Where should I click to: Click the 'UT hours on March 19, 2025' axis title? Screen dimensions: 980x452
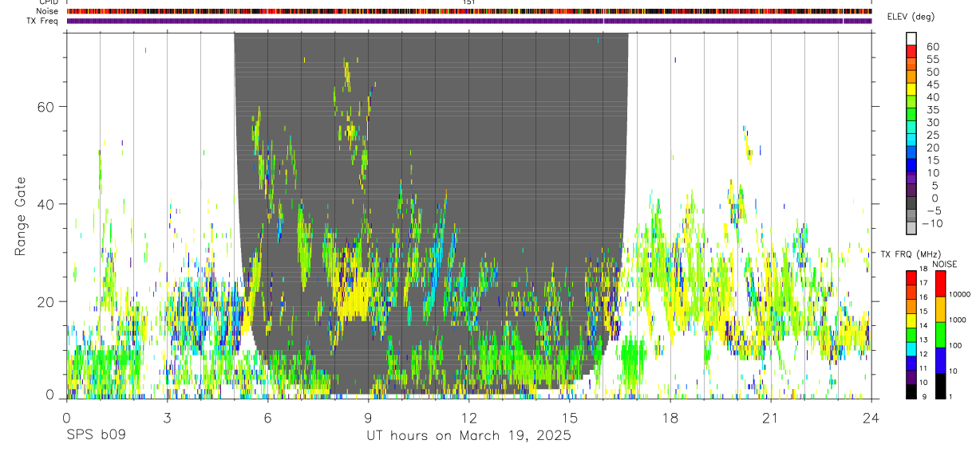point(468,436)
